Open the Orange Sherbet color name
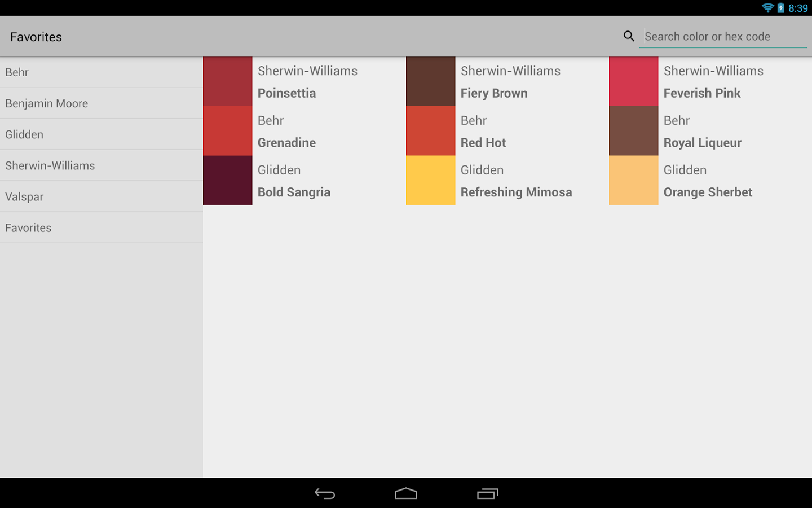812x508 pixels. (708, 192)
